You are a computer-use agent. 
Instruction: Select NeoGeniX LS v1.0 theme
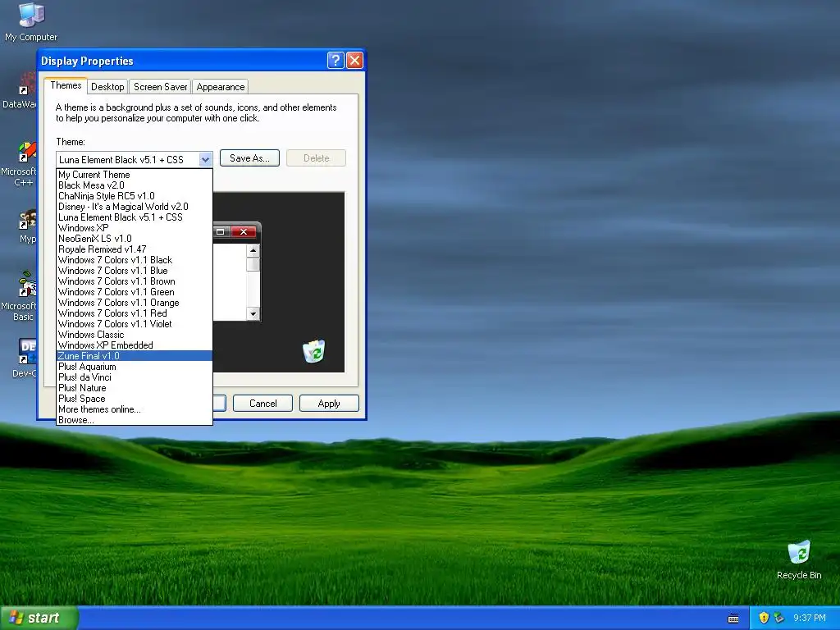coord(135,239)
